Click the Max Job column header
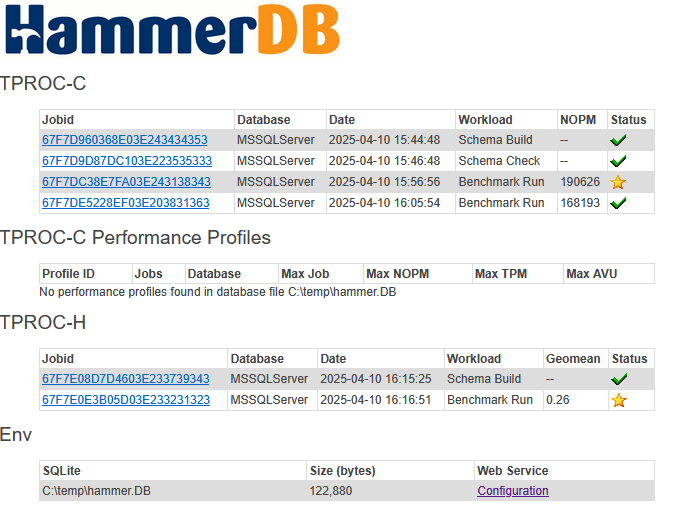 pyautogui.click(x=305, y=274)
